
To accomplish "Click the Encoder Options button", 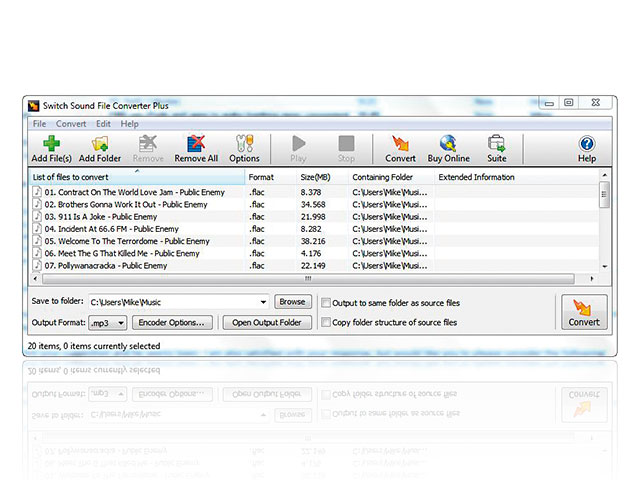I will pyautogui.click(x=172, y=323).
